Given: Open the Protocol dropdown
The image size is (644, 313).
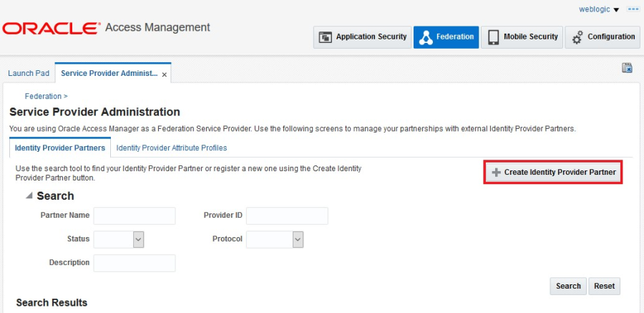Looking at the screenshot, I should click(298, 239).
